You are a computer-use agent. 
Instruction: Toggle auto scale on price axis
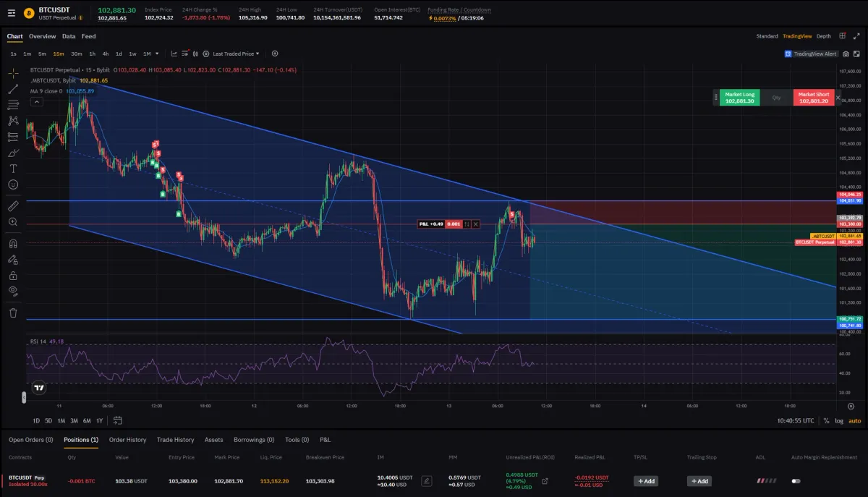854,420
